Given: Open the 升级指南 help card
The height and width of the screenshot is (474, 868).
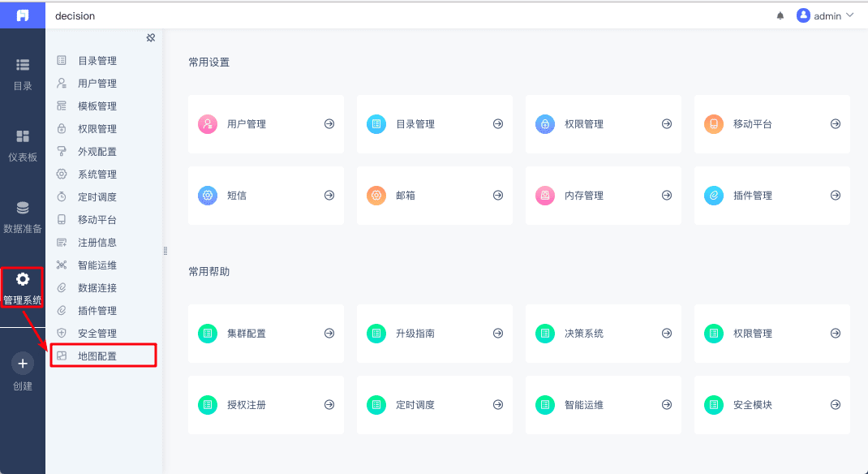Looking at the screenshot, I should point(415,334).
